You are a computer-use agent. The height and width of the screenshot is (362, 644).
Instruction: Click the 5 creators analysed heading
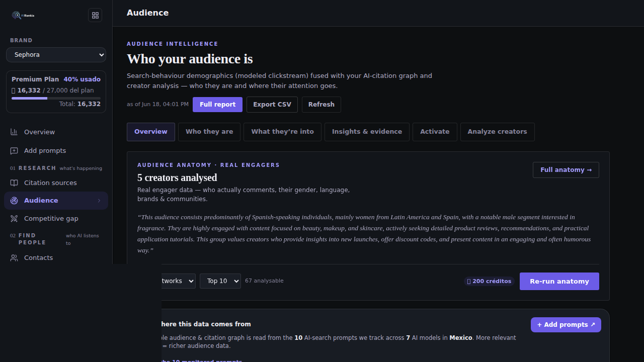[x=177, y=177]
